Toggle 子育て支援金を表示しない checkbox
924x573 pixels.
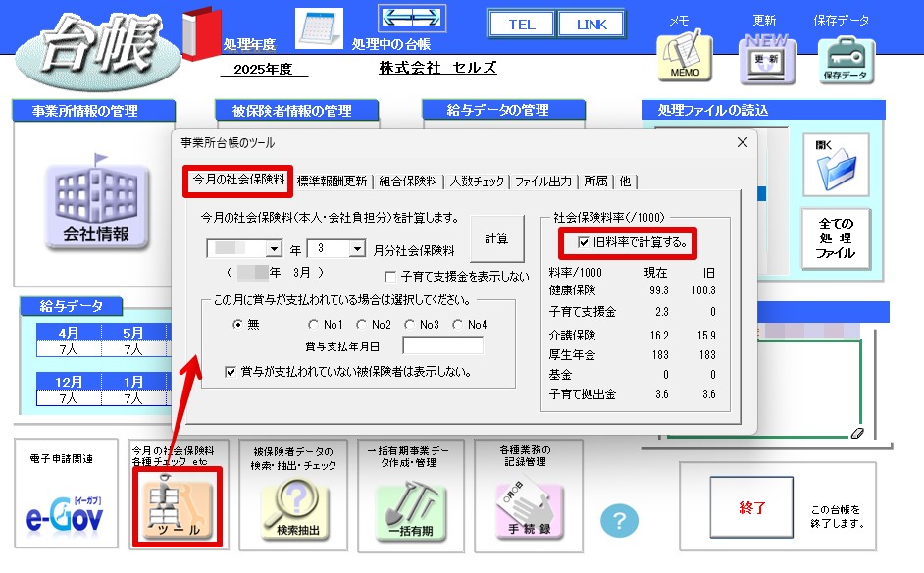pos(389,277)
